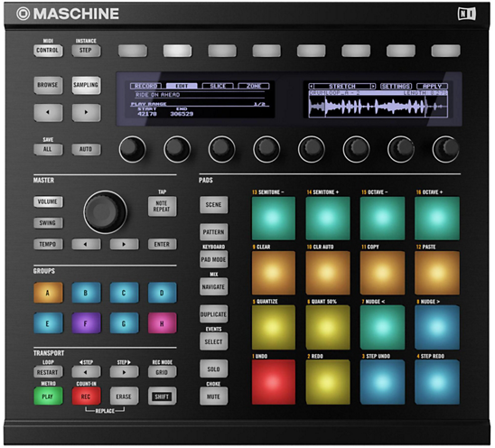Toggle the AUTO button
The height and width of the screenshot is (448, 495).
(86, 149)
